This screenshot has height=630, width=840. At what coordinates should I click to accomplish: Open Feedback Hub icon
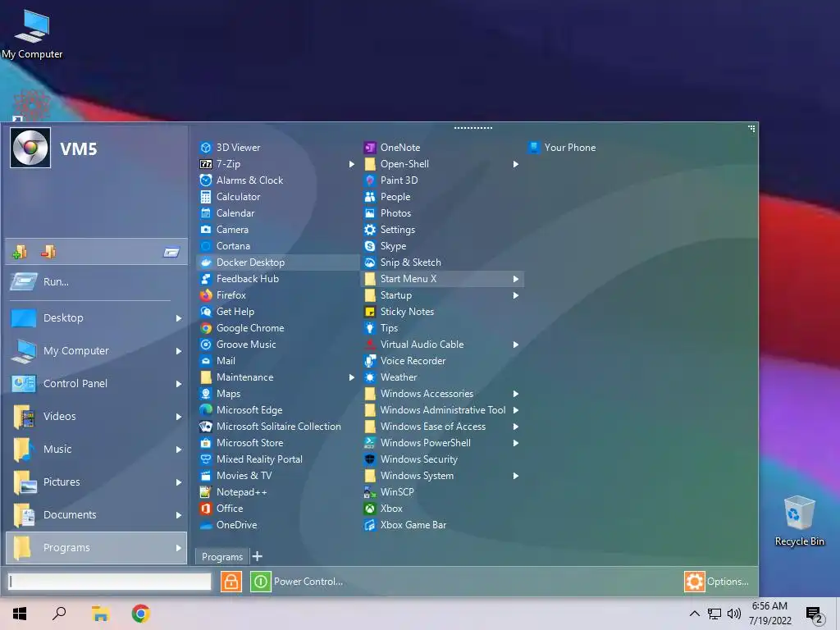point(206,279)
